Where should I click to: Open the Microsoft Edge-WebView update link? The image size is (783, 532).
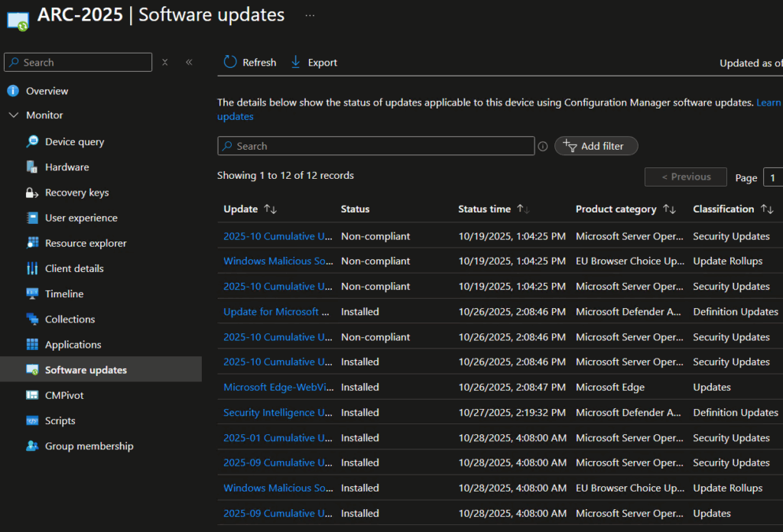point(278,387)
